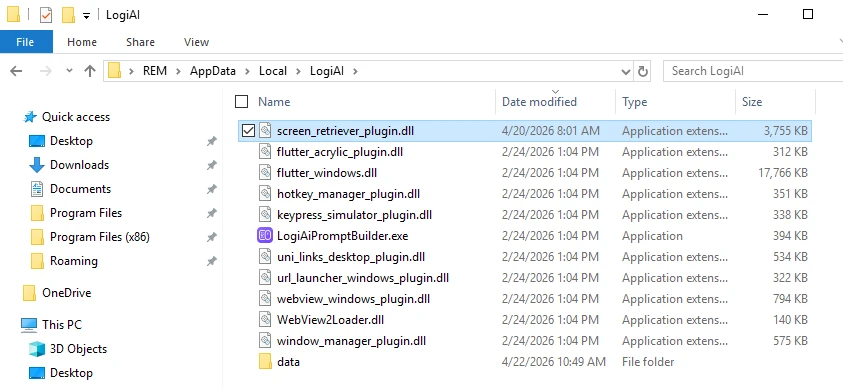Image resolution: width=843 pixels, height=389 pixels.
Task: Click date 4/22/2026 10:49 AM
Action: pos(554,362)
